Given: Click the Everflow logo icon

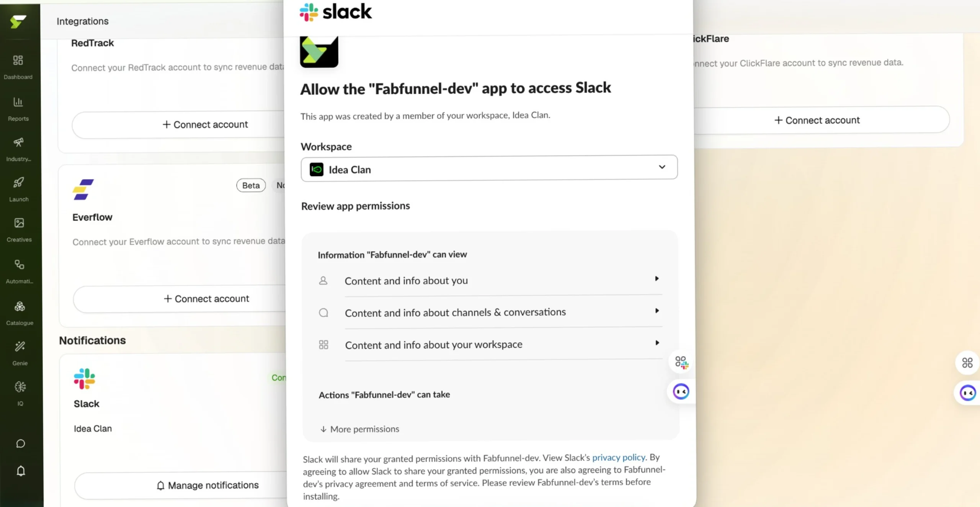Looking at the screenshot, I should (83, 190).
